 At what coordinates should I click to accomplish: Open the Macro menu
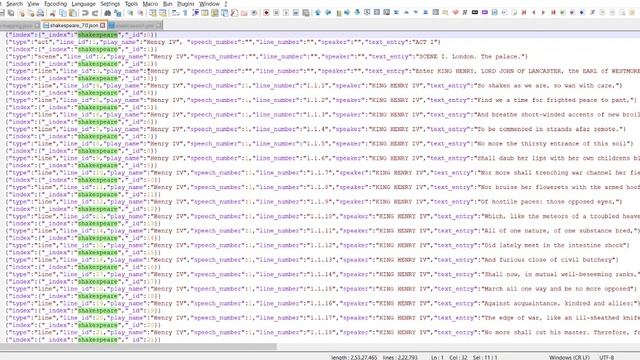pos(150,4)
